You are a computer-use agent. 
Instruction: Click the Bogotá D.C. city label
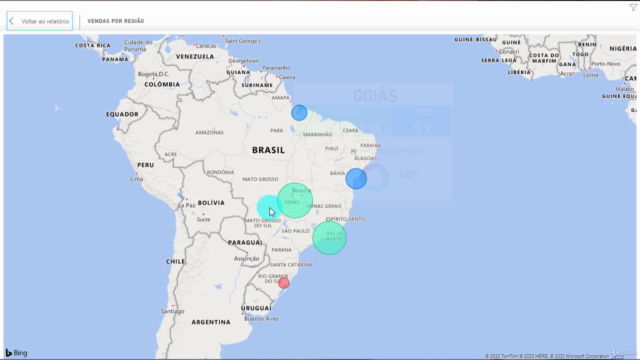pos(153,74)
